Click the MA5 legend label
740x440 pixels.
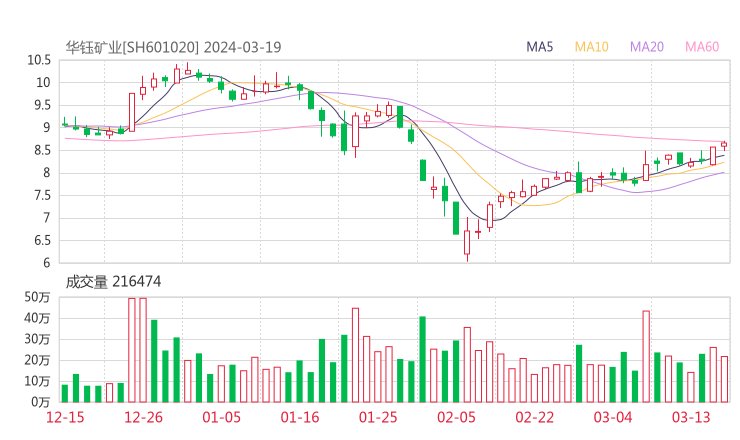click(x=539, y=47)
